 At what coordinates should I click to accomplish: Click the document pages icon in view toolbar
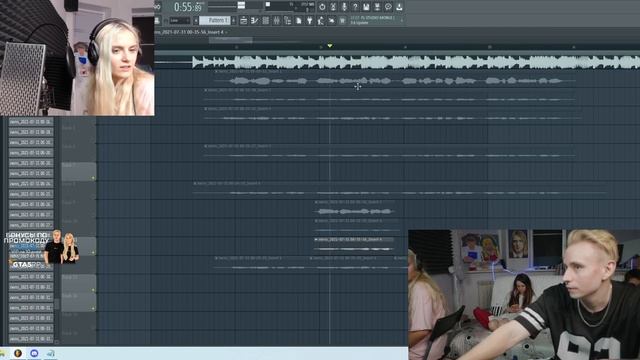[299, 20]
